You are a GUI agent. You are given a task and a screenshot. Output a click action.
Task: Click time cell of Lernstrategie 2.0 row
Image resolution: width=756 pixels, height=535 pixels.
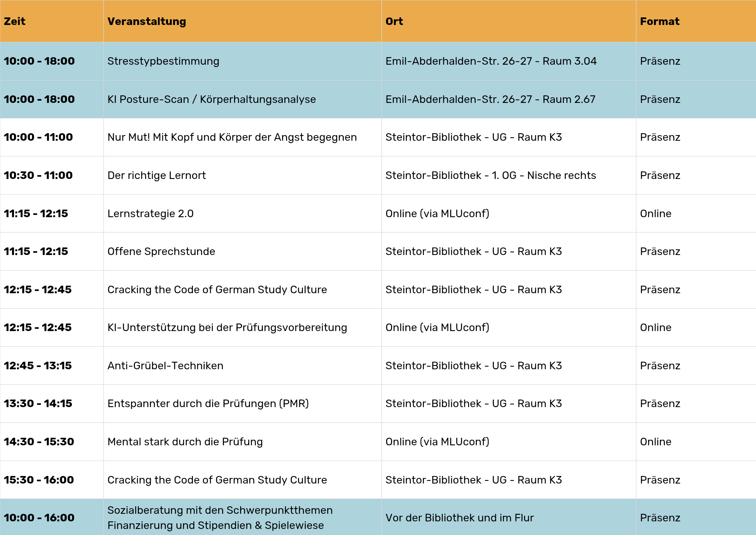pos(52,213)
